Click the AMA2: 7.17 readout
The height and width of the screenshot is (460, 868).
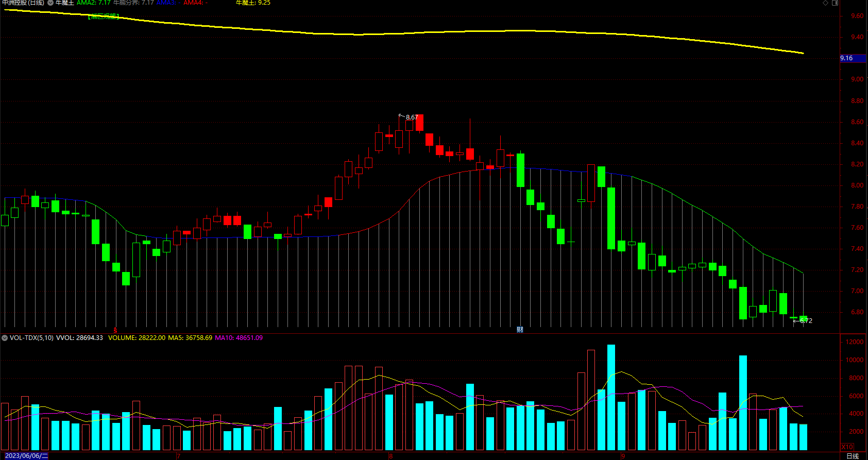[x=94, y=3]
